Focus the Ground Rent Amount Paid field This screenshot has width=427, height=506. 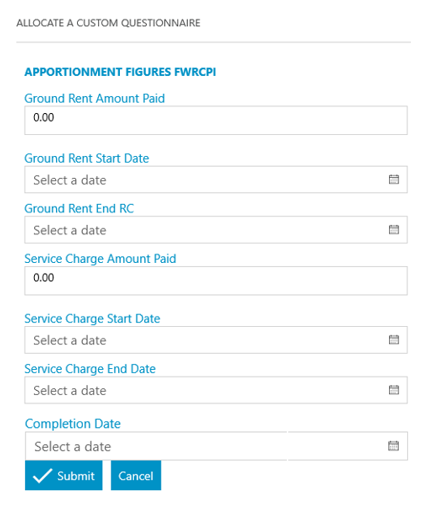pos(216,120)
